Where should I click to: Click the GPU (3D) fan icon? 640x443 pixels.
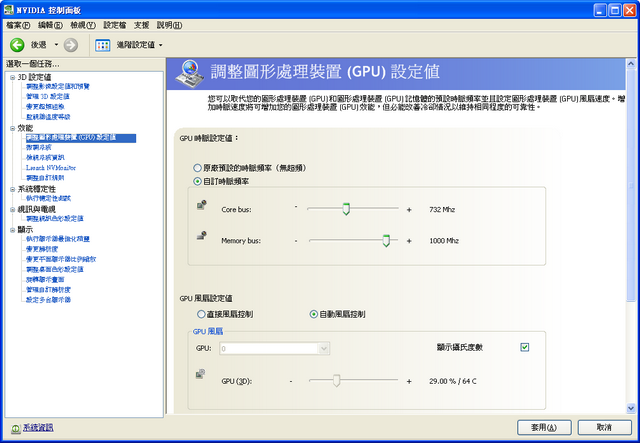200,374
